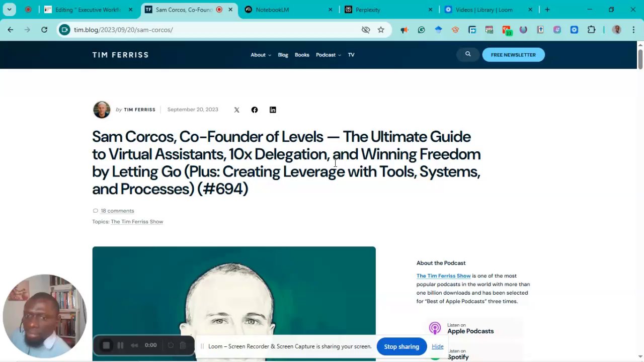644x362 pixels.
Task: Click the Apple Podcasts icon
Action: (x=435, y=328)
